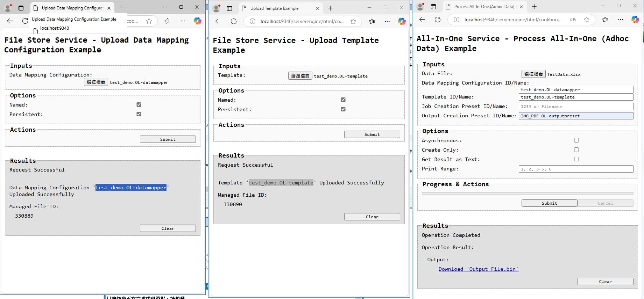Open new tab in Upload Data Mapping window
Image resolution: width=644 pixels, height=299 pixels.
click(x=122, y=8)
